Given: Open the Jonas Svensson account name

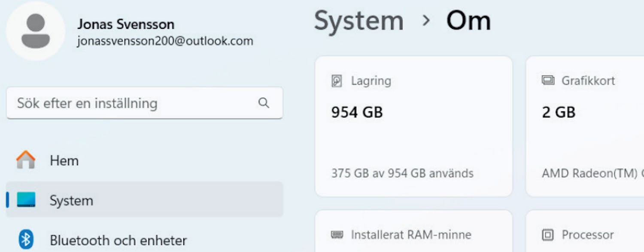Looking at the screenshot, I should 126,24.
